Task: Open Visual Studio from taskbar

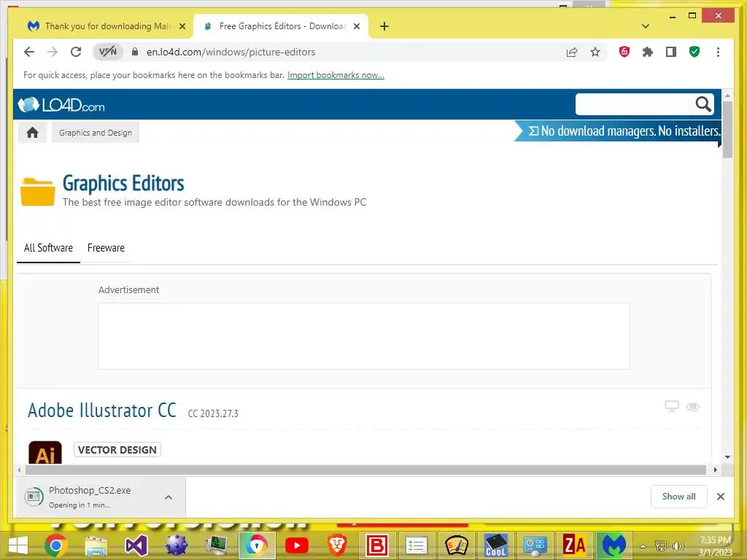Action: click(136, 545)
